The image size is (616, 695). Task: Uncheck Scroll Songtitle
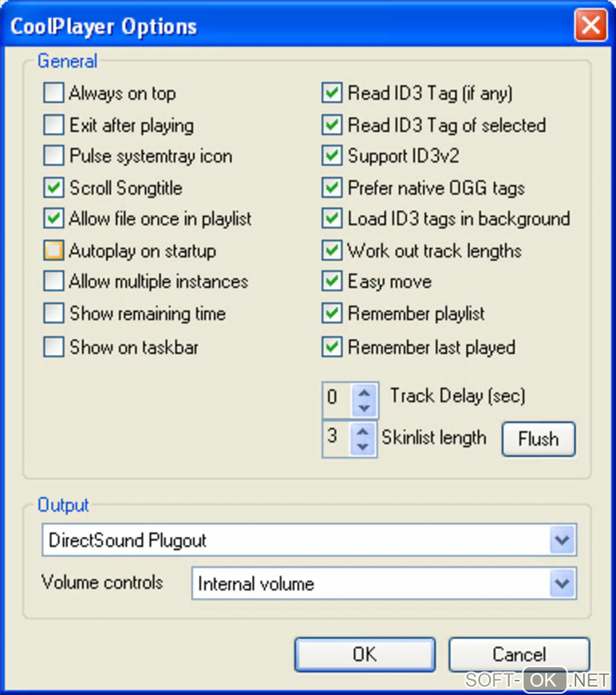[54, 188]
